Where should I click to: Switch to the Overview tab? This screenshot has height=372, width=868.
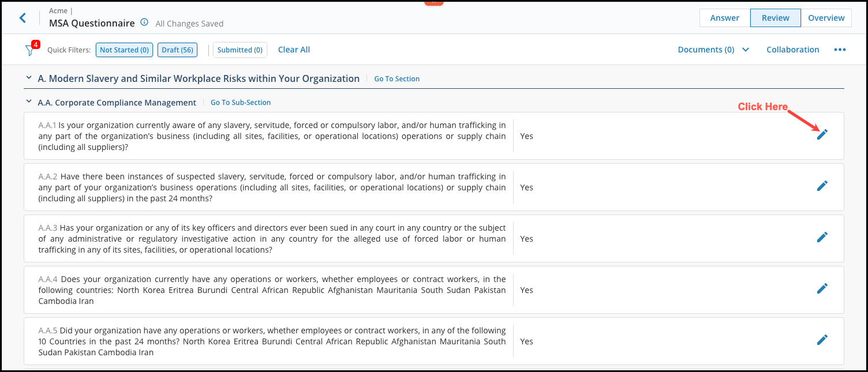point(826,18)
